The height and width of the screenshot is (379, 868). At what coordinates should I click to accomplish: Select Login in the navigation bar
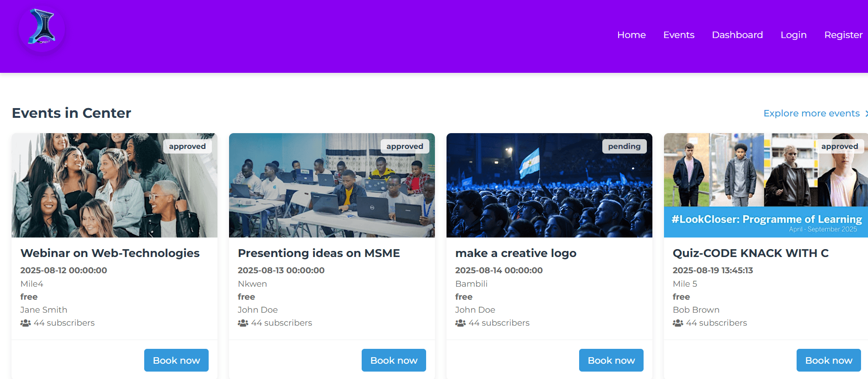click(793, 35)
